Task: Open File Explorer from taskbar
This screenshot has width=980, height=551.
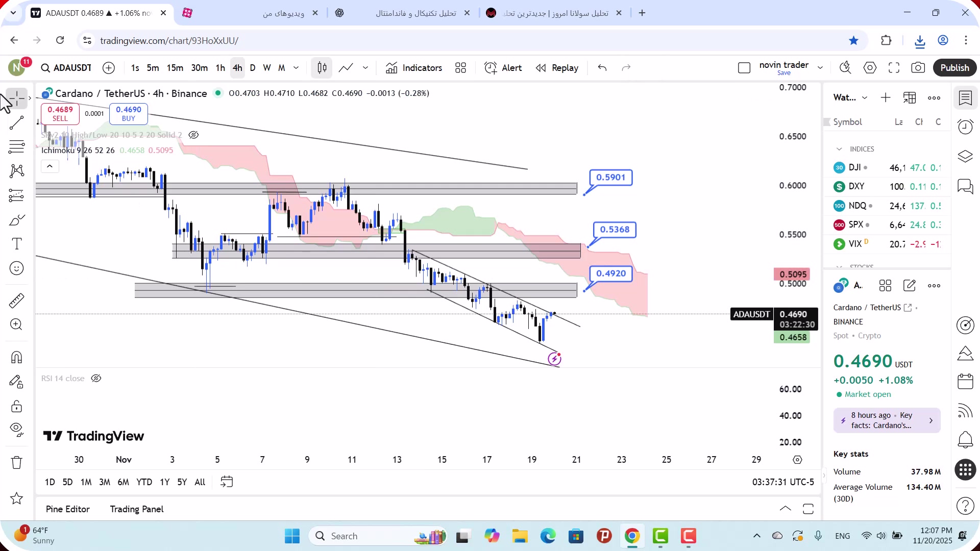Action: pos(520,536)
